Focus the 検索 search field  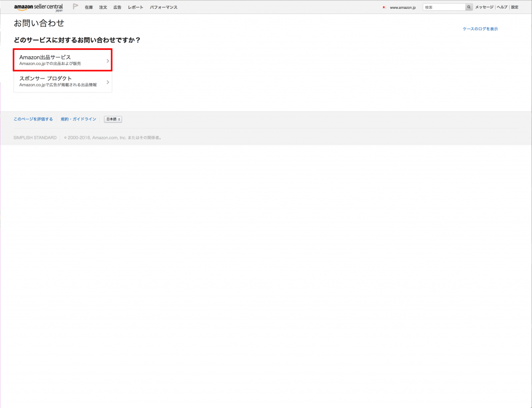pos(444,7)
